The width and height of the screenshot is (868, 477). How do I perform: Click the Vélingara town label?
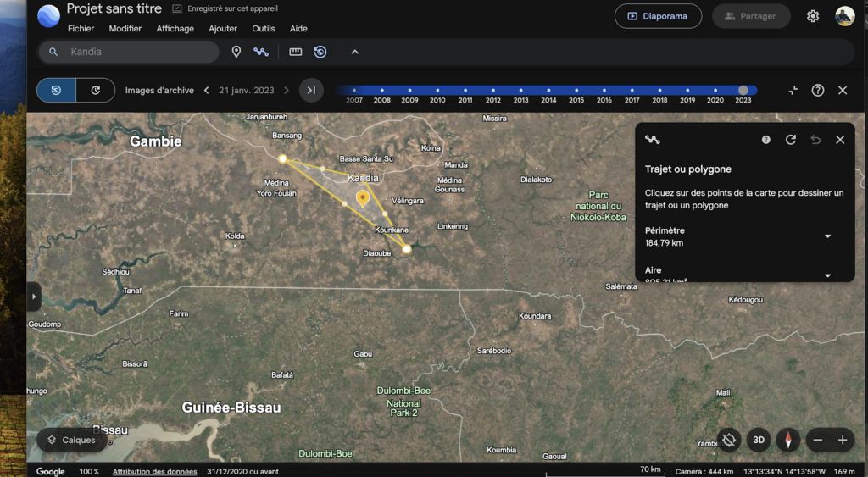pos(408,201)
